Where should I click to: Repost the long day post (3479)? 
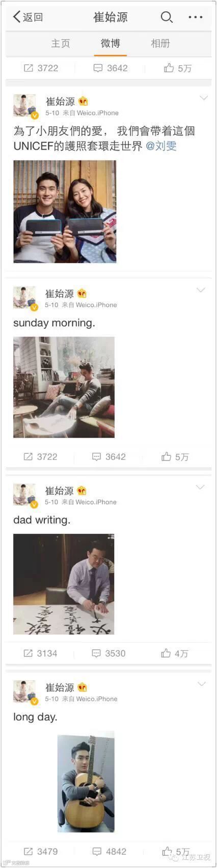[41, 851]
